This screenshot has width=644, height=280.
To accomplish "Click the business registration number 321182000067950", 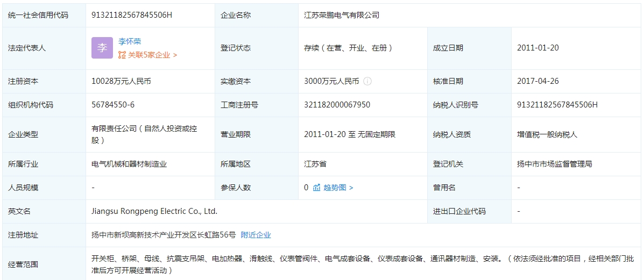I will [x=337, y=105].
